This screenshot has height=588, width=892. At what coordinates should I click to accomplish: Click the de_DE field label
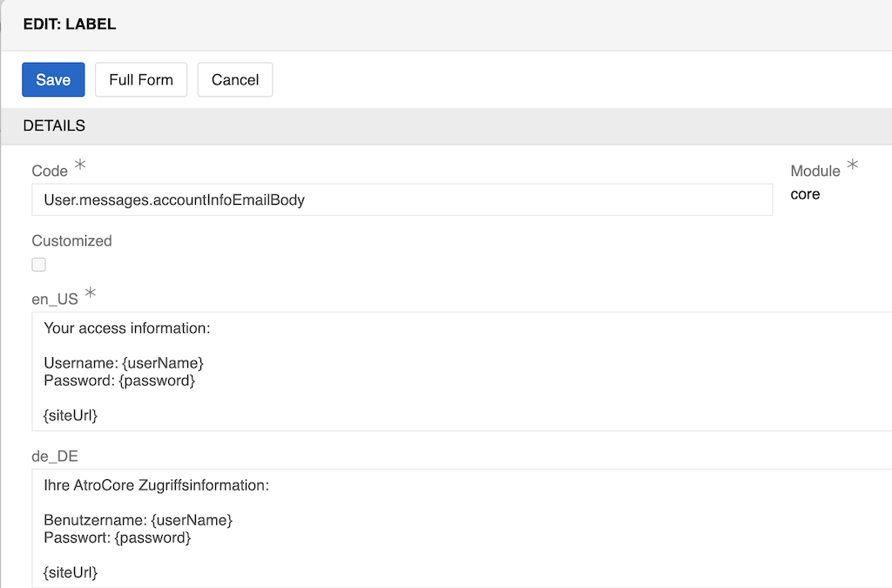tap(55, 456)
